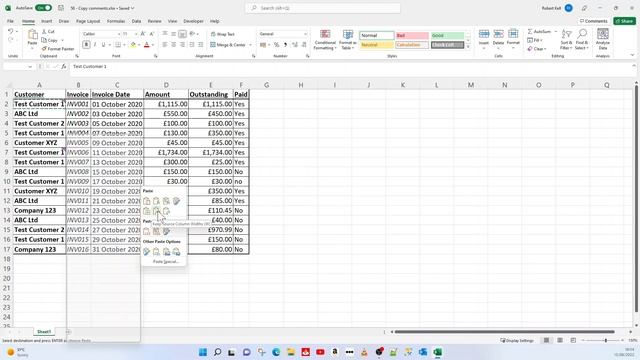Click Increase Font Size icon
The width and height of the screenshot is (640, 360).
click(143, 34)
